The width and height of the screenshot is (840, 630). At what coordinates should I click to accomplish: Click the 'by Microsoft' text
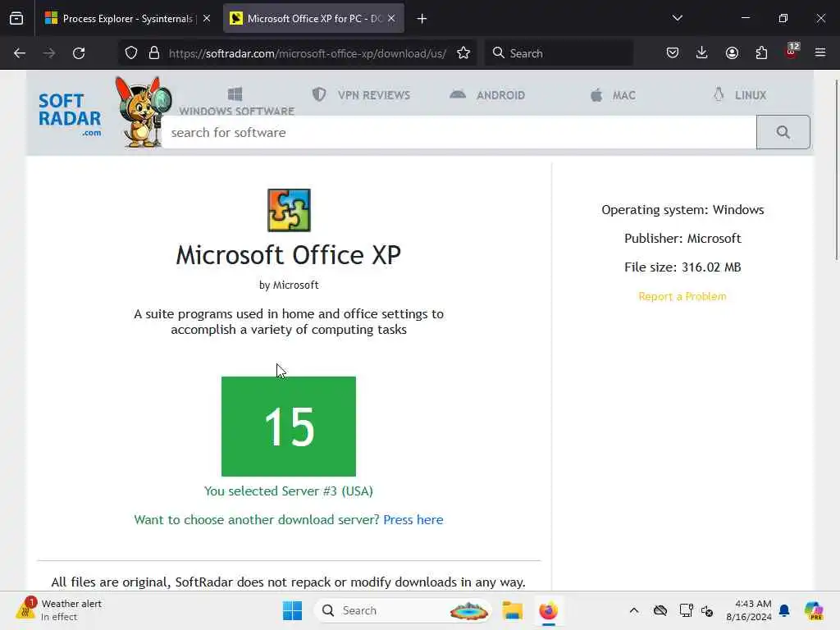click(x=289, y=285)
